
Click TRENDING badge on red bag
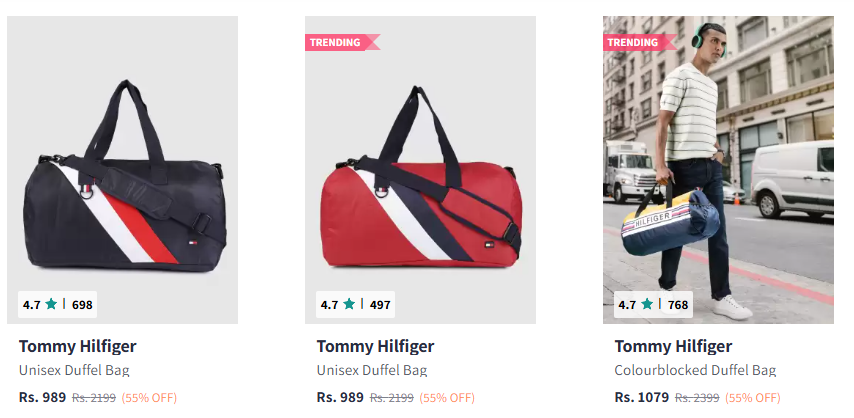[x=342, y=42]
